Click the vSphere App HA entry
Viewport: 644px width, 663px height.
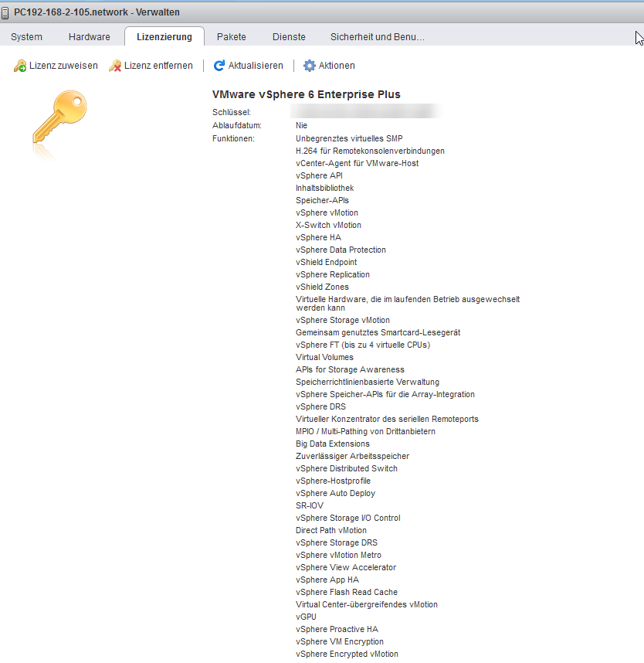pos(327,580)
